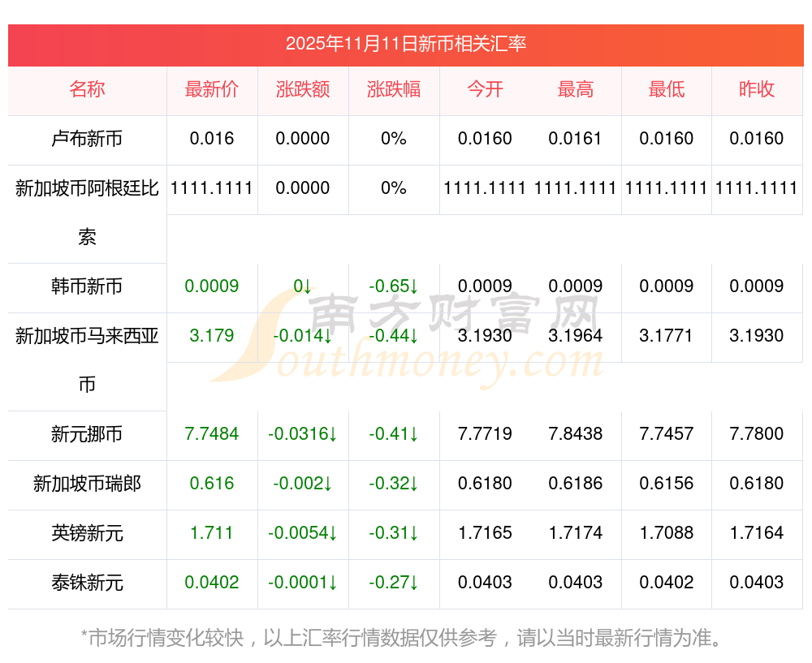Click the 新加坡币瑞郎 row name
This screenshot has height=663, width=812.
[87, 484]
